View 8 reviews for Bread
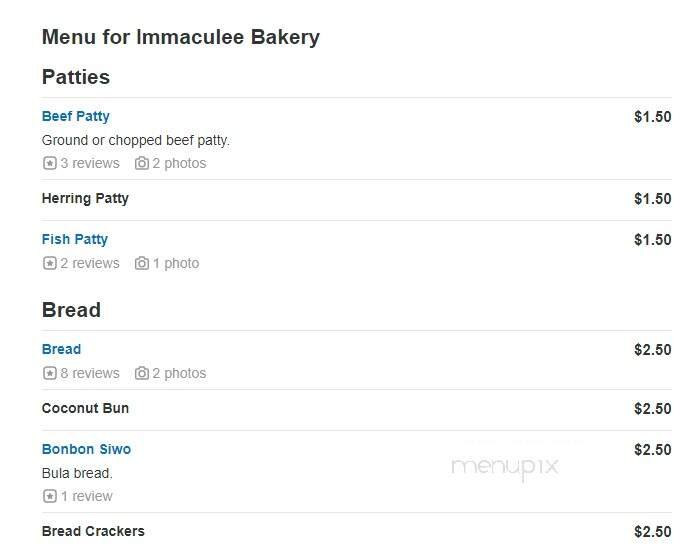 (89, 373)
